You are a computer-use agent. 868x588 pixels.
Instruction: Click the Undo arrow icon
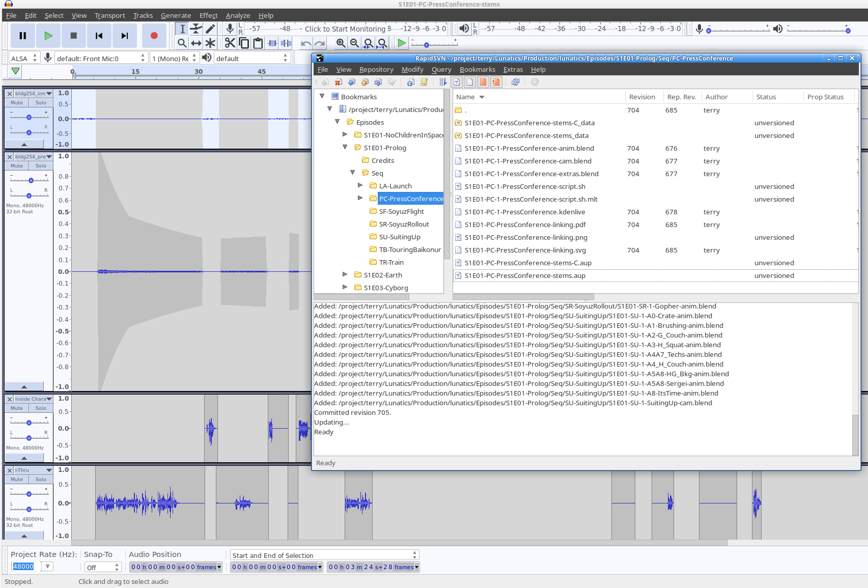[x=305, y=43]
